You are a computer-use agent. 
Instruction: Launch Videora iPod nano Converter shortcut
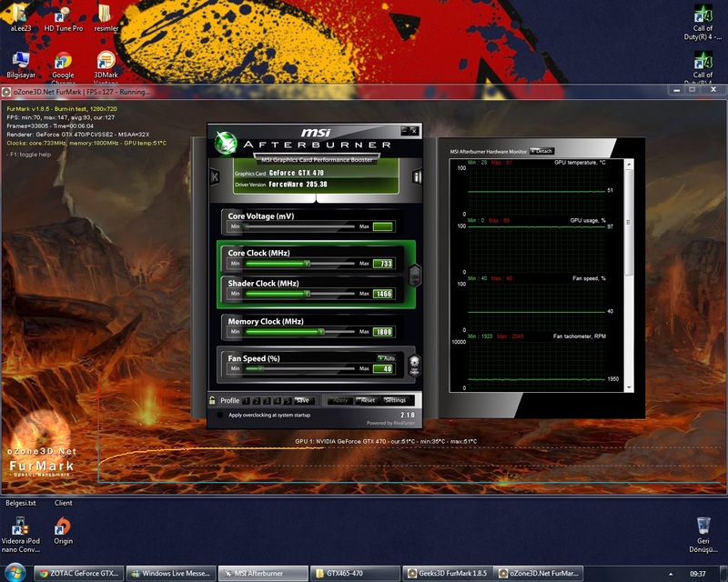click(x=20, y=535)
